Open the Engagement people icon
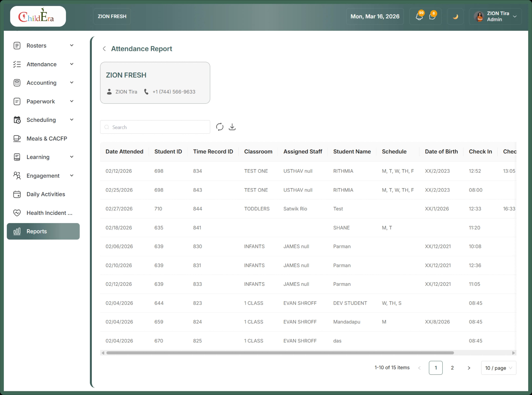The image size is (532, 395). (17, 176)
